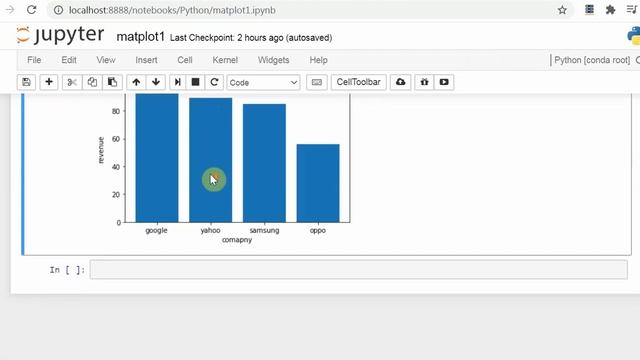Move the selected cell up

(136, 82)
